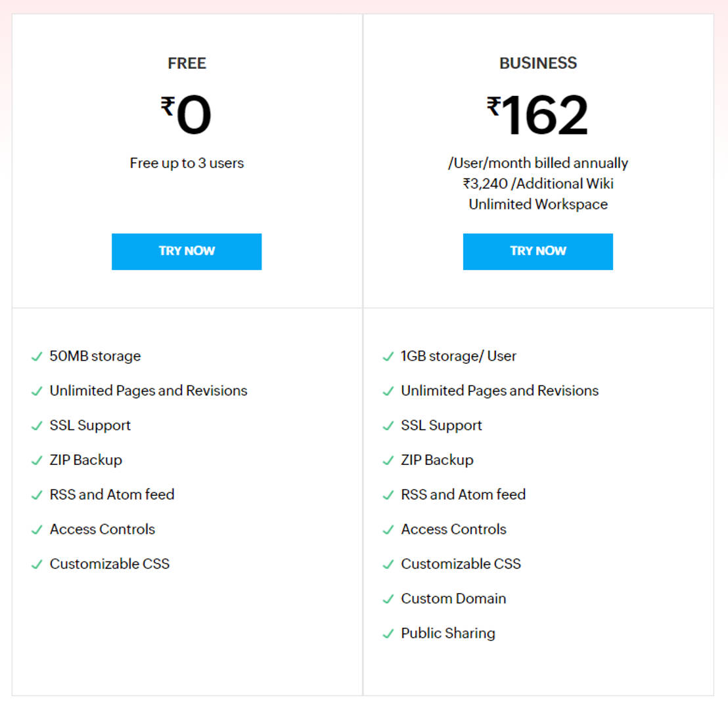
Task: Click the checkmark beside 1GB storage/ User
Action: point(388,356)
